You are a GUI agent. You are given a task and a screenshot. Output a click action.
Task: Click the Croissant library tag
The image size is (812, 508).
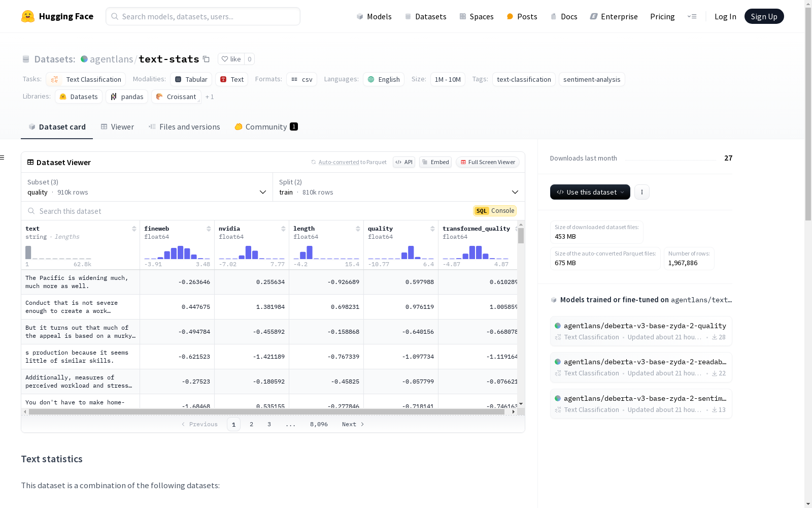click(x=176, y=97)
